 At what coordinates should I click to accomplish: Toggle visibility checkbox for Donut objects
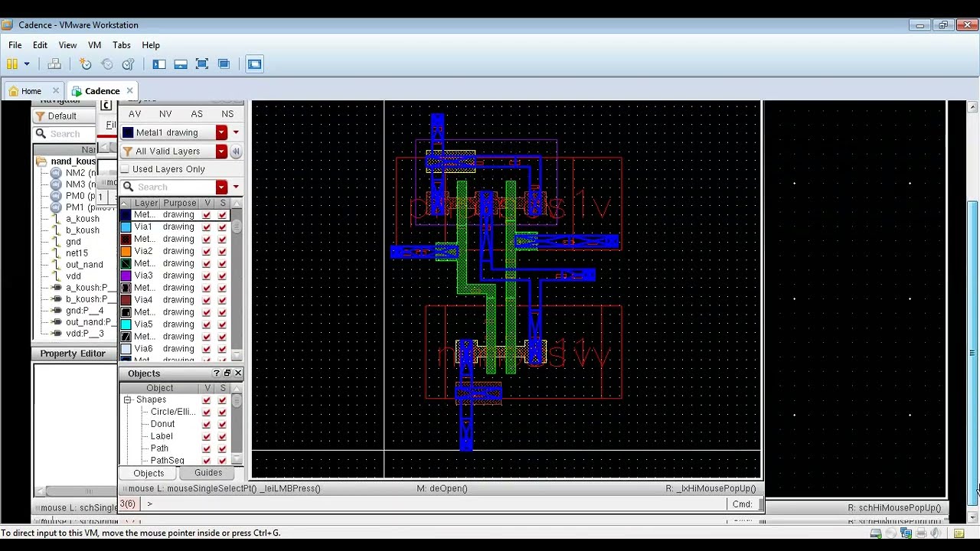[x=207, y=424]
